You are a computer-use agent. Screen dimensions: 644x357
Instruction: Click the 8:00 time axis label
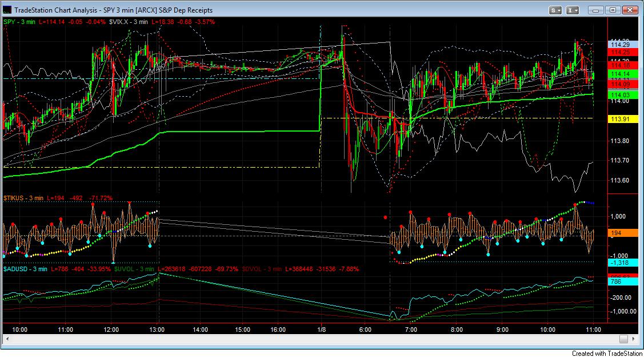coord(457,330)
